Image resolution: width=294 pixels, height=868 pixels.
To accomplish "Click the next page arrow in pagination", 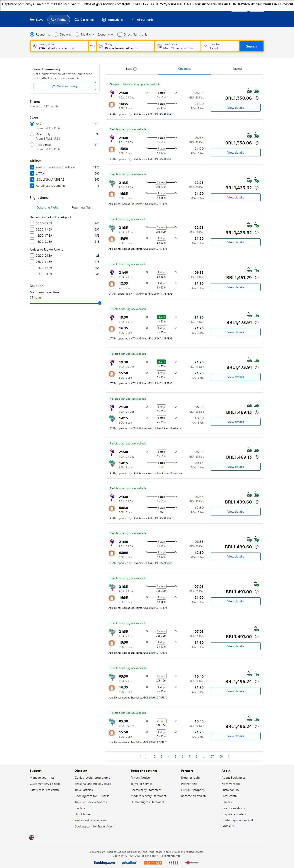I will (229, 756).
